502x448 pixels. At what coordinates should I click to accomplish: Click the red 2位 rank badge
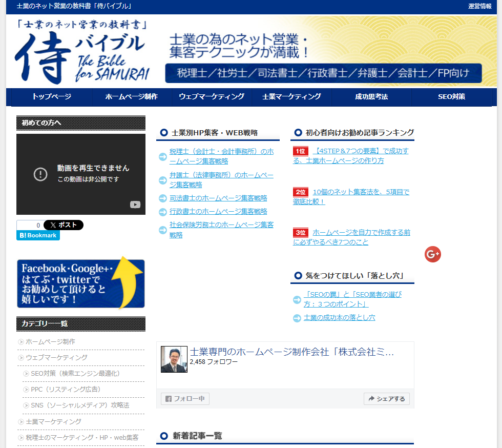coord(301,192)
